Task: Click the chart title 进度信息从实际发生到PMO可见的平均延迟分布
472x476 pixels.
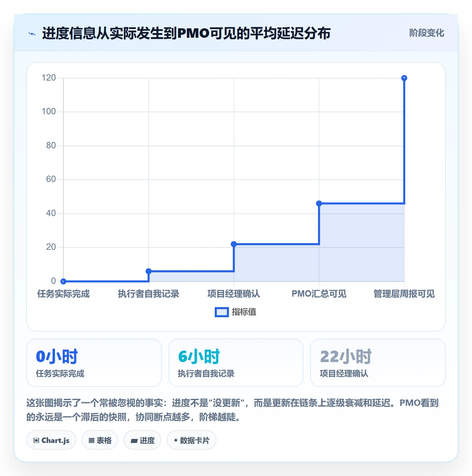Action: pyautogui.click(x=186, y=33)
